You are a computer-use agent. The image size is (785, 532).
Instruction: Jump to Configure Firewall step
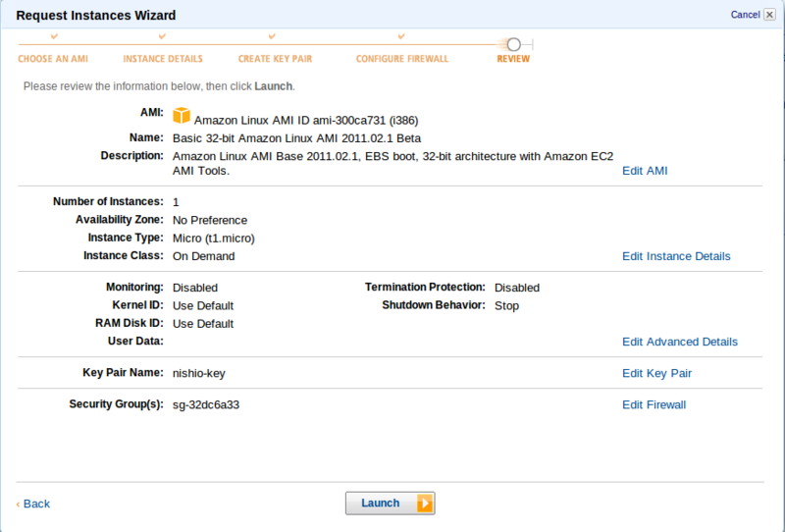402,59
